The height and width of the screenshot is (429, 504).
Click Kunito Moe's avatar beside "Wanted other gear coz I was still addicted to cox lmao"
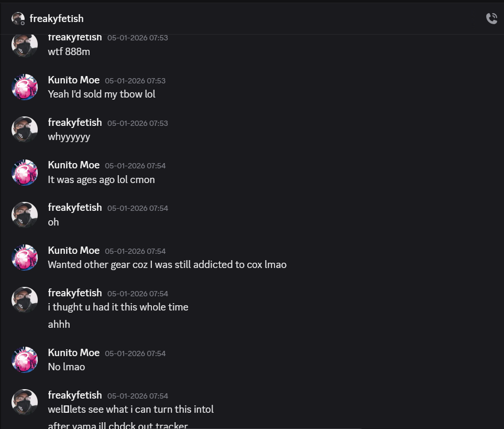(x=24, y=257)
